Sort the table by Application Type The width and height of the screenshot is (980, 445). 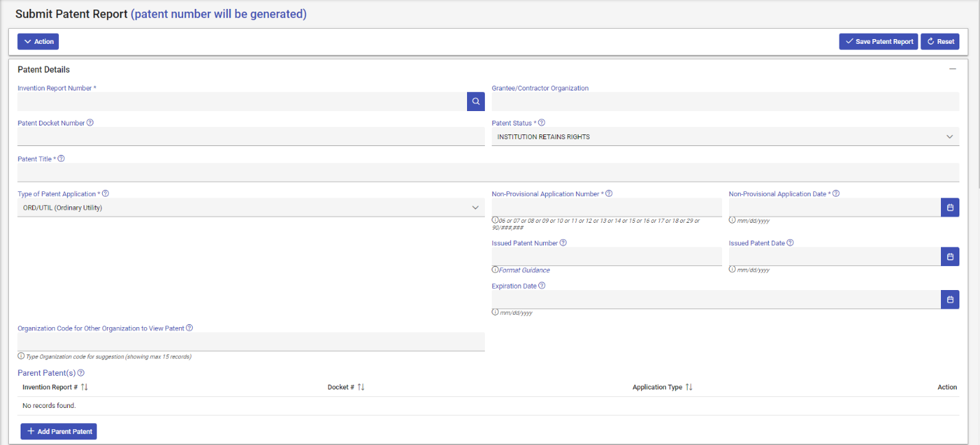689,387
